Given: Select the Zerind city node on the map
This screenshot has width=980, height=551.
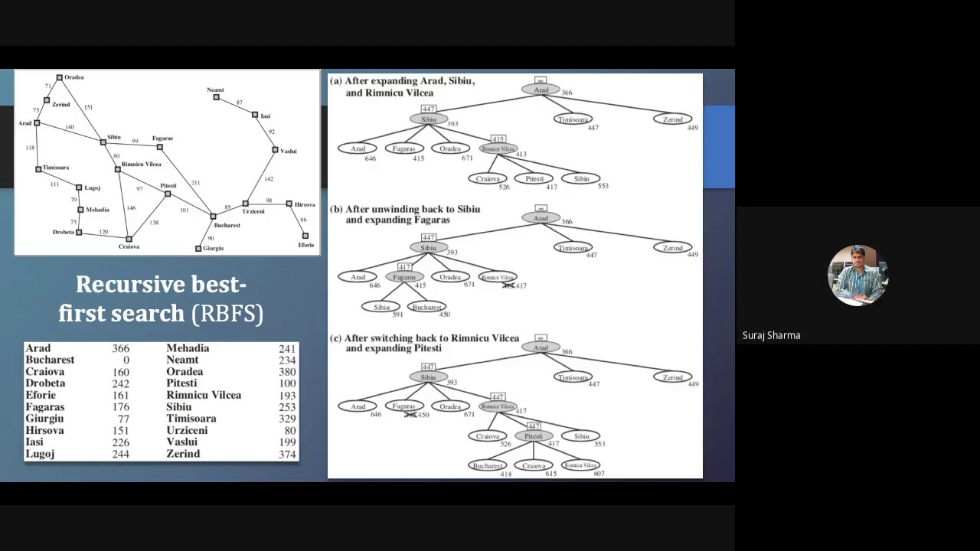Looking at the screenshot, I should [47, 100].
